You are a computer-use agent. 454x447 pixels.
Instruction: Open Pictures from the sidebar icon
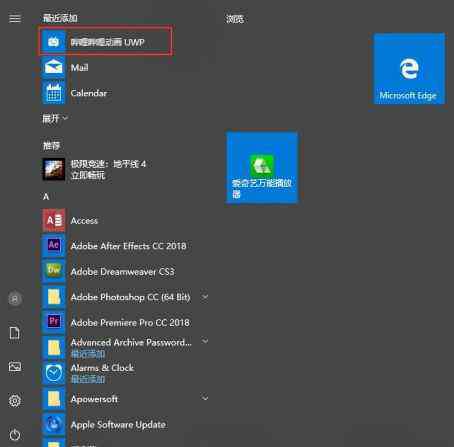tap(15, 367)
